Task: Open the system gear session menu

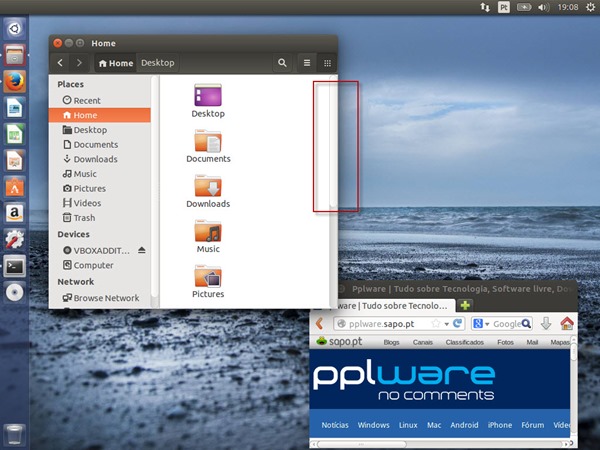Action: coord(591,7)
